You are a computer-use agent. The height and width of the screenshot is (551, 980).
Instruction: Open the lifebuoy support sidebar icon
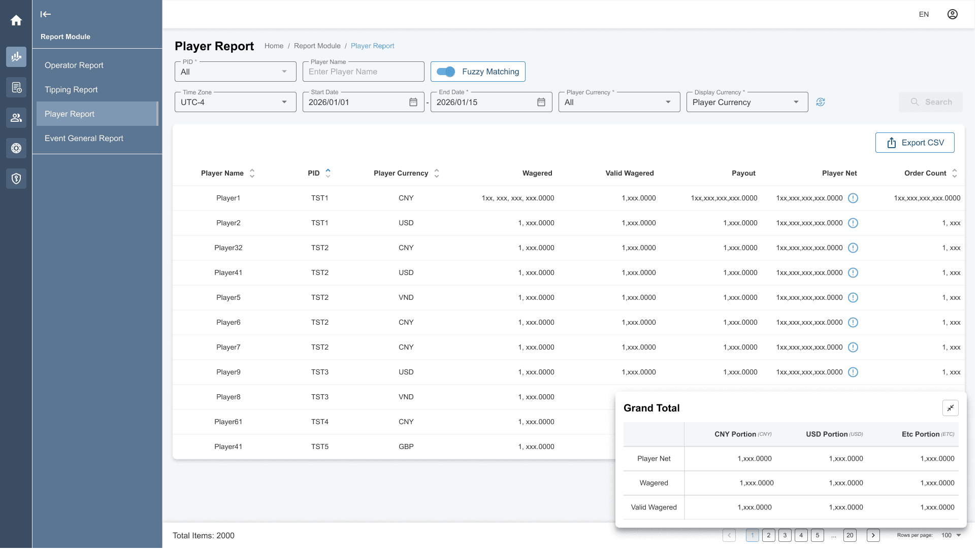(x=16, y=149)
